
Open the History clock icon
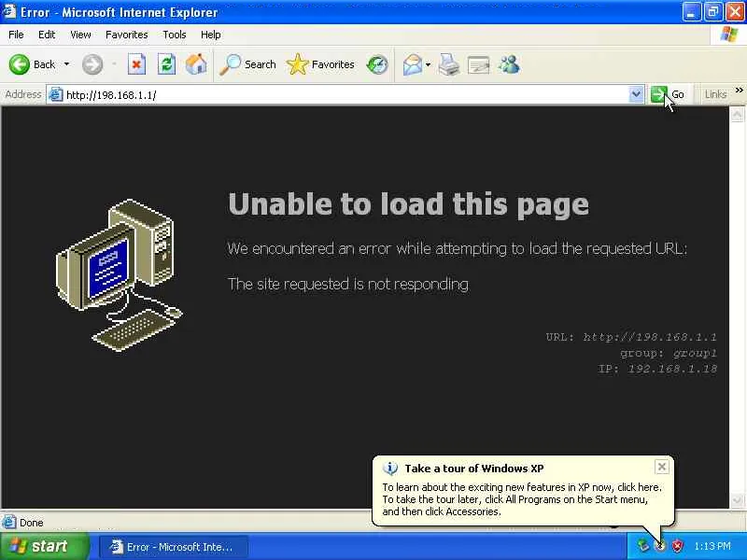[x=377, y=64]
